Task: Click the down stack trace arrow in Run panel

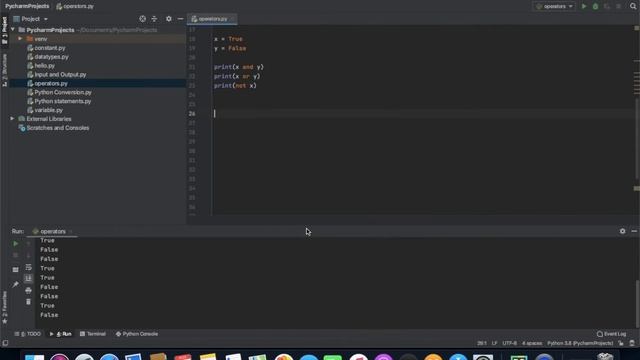Action: (28, 255)
